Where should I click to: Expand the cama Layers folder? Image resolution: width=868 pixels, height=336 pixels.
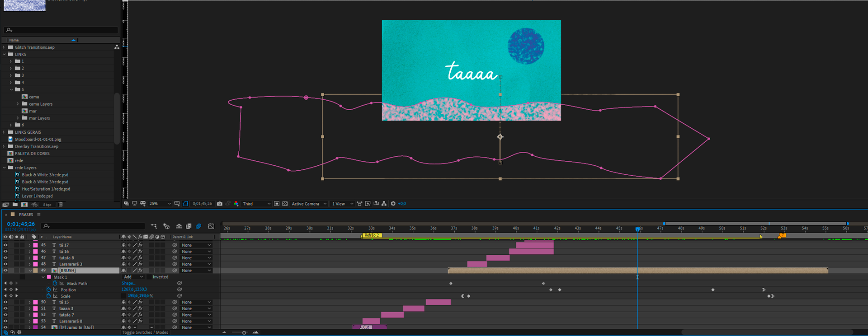point(18,104)
